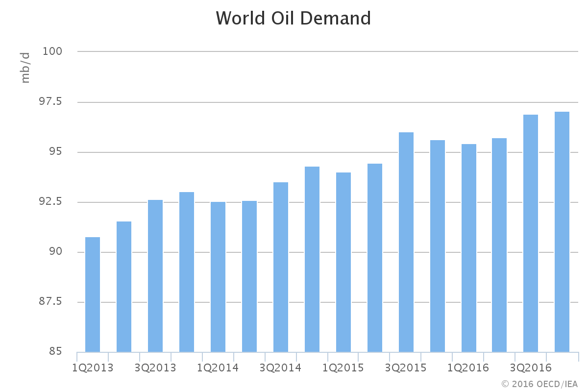Click the 4Q2014 bar
This screenshot has width=588, height=392.
[312, 259]
